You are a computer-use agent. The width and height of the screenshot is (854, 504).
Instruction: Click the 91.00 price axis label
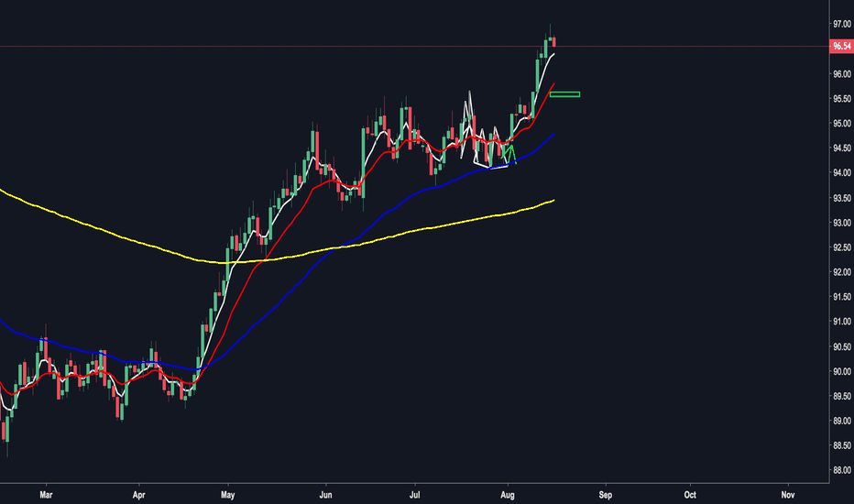point(842,322)
